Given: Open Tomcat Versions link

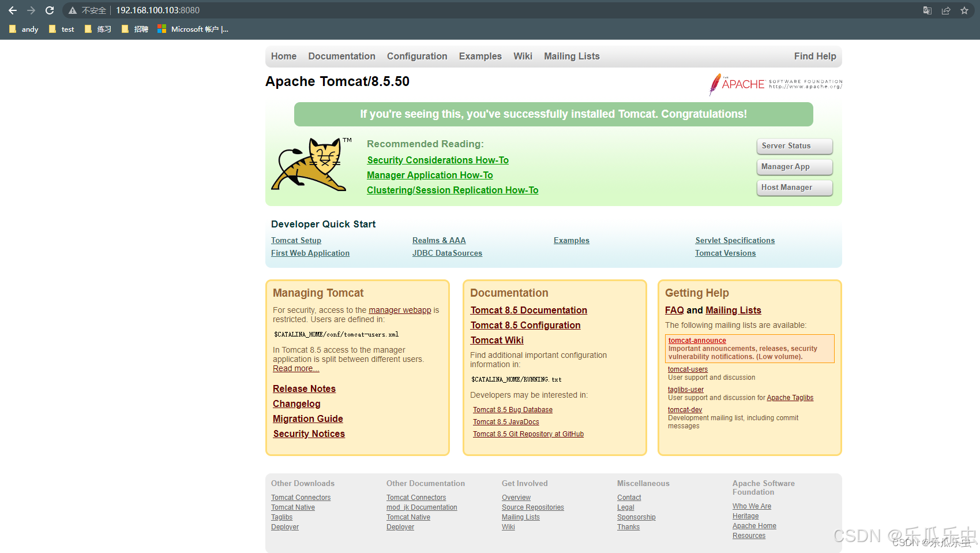Looking at the screenshot, I should click(725, 253).
